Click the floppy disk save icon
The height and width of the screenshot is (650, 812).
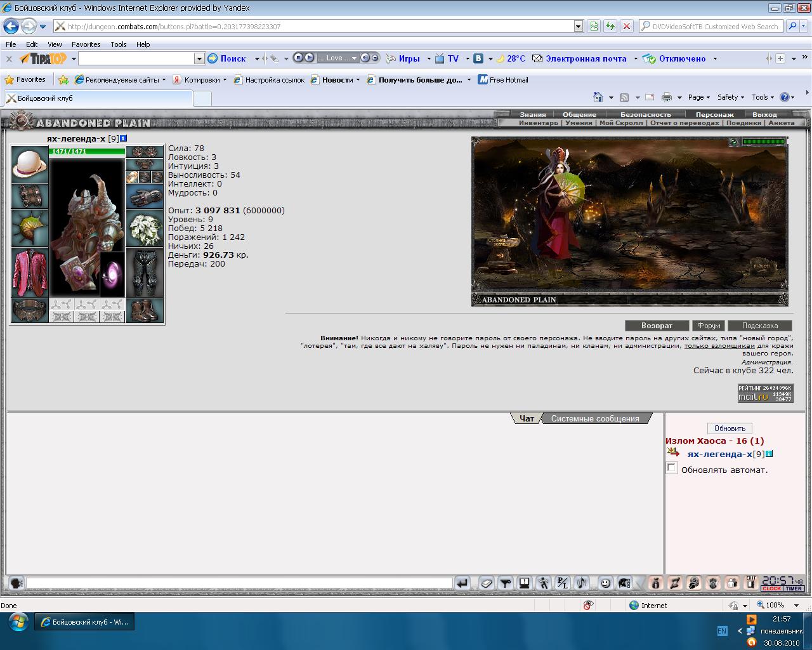pos(525,583)
